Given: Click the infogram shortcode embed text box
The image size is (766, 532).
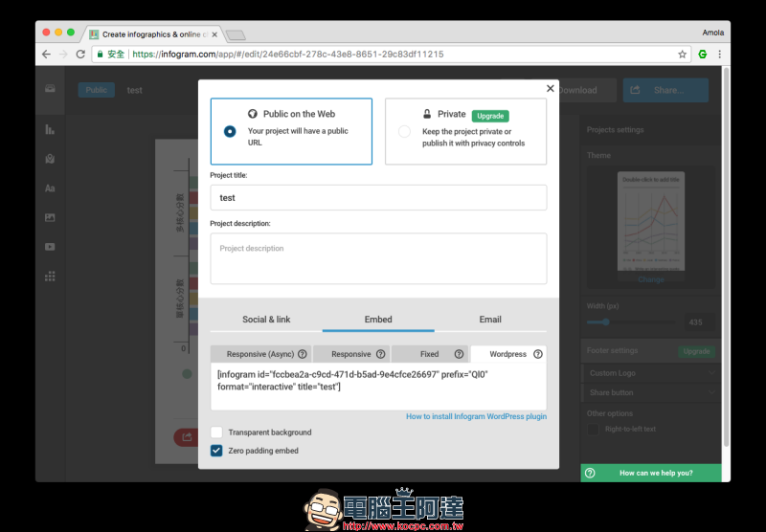Looking at the screenshot, I should pos(378,386).
